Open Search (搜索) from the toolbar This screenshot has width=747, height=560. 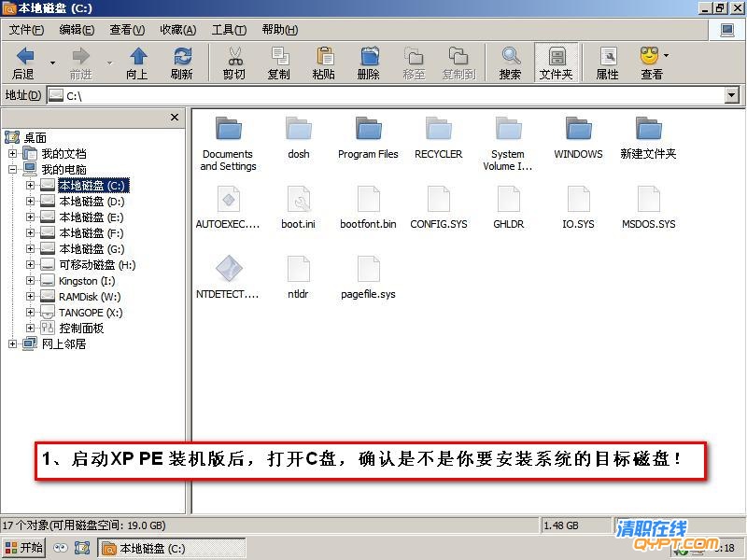tap(510, 63)
